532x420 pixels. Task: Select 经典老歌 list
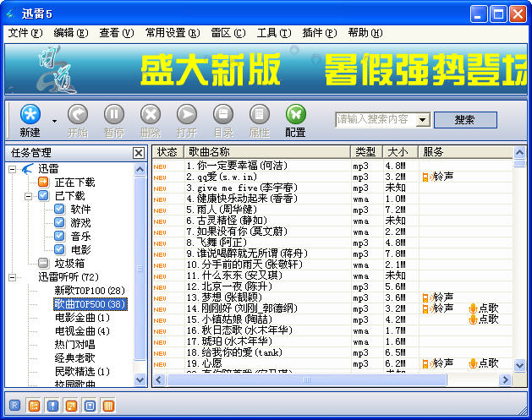tap(74, 358)
